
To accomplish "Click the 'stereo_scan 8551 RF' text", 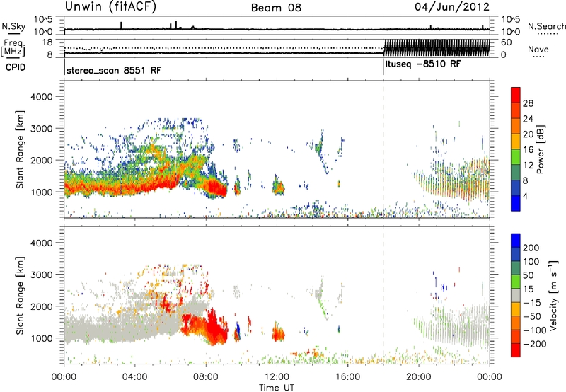I will point(114,70).
